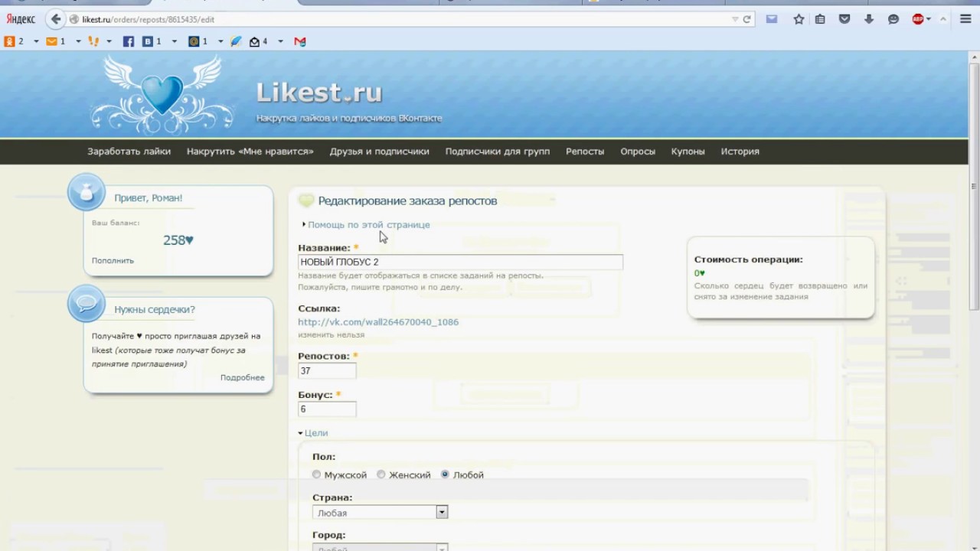Open the 'Страна' dropdown
Screen dimensions: 980x551
point(380,513)
